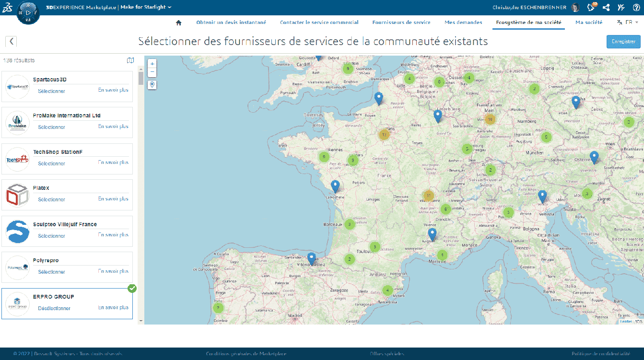The image size is (644, 360).
Task: Select the Spartacus3D provider
Action: click(x=51, y=91)
